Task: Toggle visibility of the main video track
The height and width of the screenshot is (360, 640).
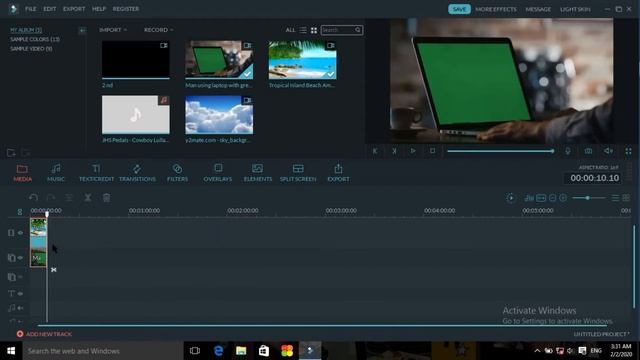Action: coord(20,233)
